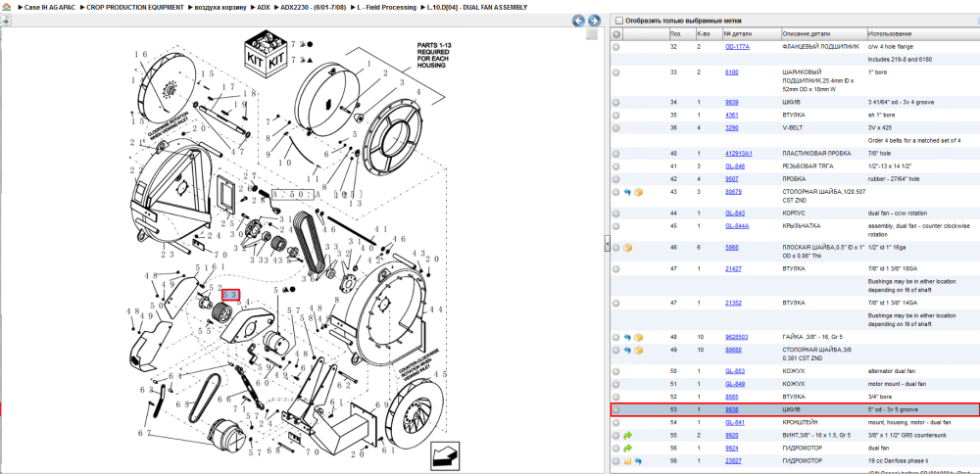
Task: Sort by '№ детали' column header
Action: (x=752, y=33)
